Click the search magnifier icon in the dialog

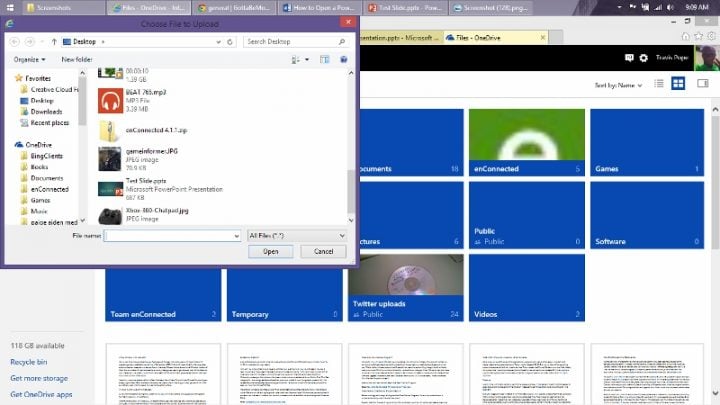coord(342,42)
